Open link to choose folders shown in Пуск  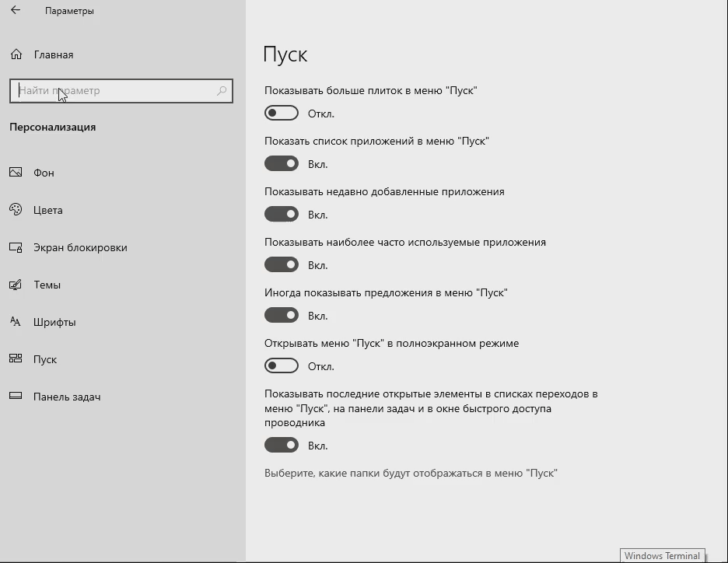coord(411,473)
